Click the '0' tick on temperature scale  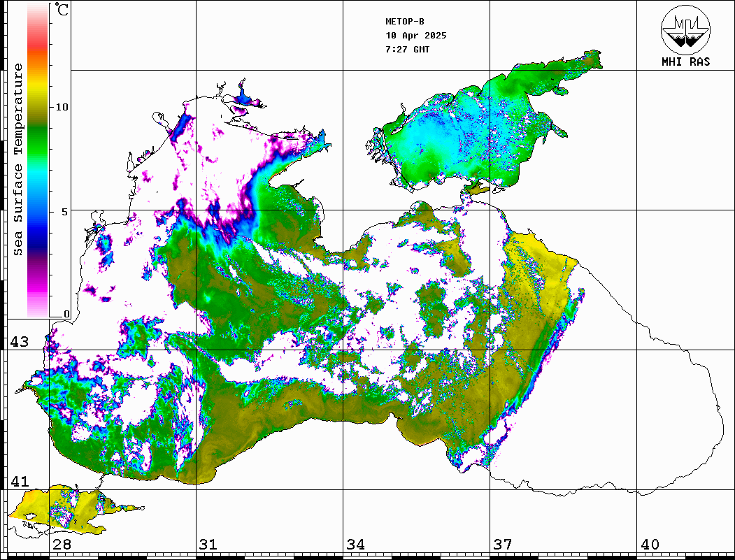click(66, 314)
